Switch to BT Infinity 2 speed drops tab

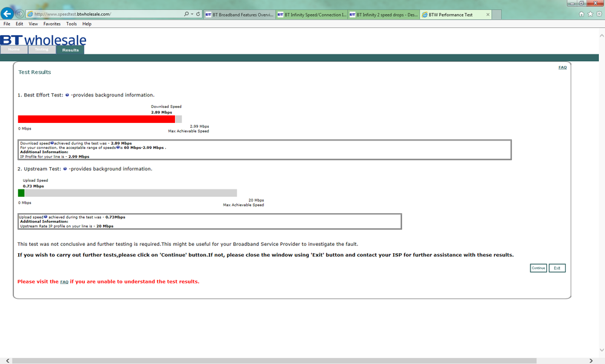(x=383, y=15)
